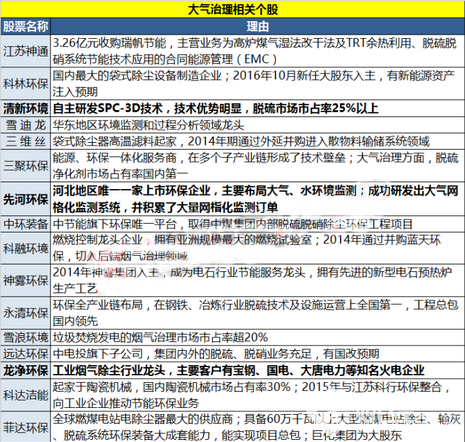Select reason cell 中电投旗下子公司
Viewport: 465px width, 442px height.
[258, 354]
